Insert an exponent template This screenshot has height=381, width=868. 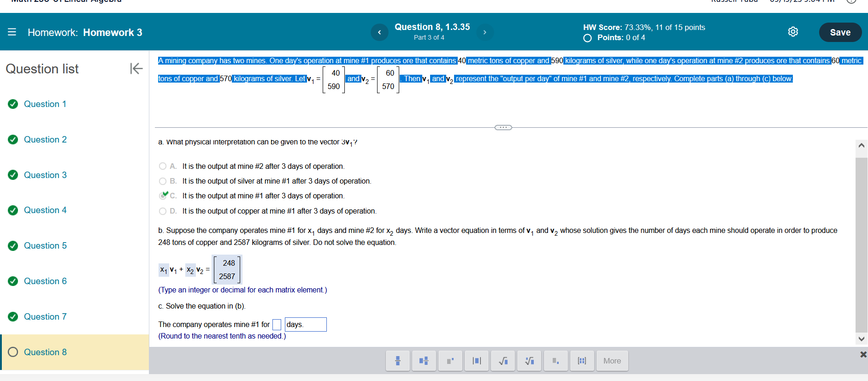pos(450,361)
